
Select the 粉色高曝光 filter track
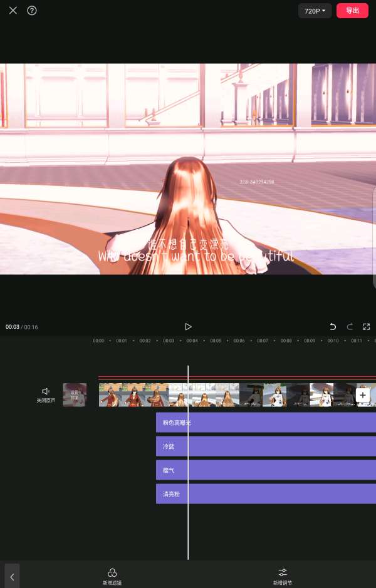pos(266,423)
